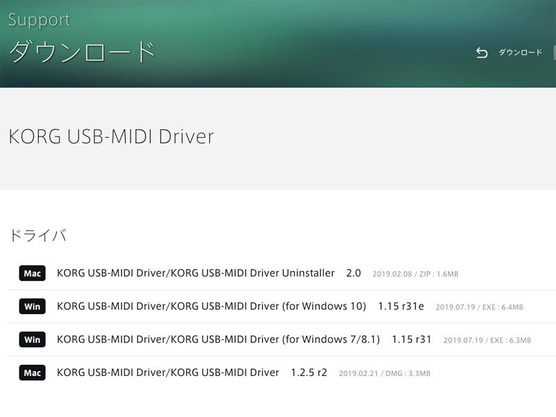556x417 pixels.
Task: Click the large ダウンロード page title
Action: pos(82,52)
